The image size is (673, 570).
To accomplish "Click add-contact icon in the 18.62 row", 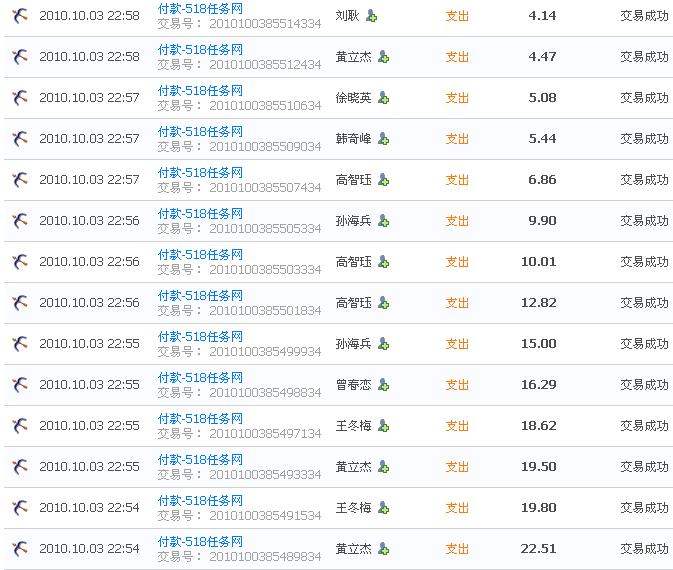I will [383, 426].
